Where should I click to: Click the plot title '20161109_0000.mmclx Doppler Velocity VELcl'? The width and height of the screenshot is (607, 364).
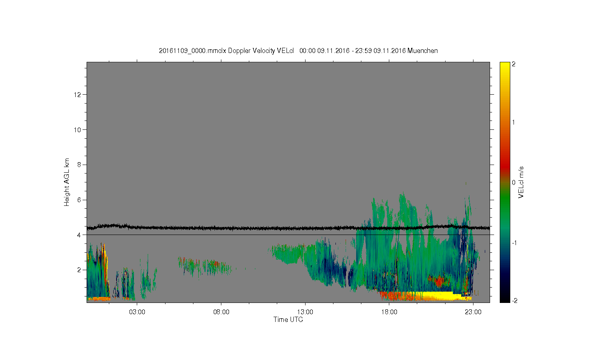[x=226, y=51]
